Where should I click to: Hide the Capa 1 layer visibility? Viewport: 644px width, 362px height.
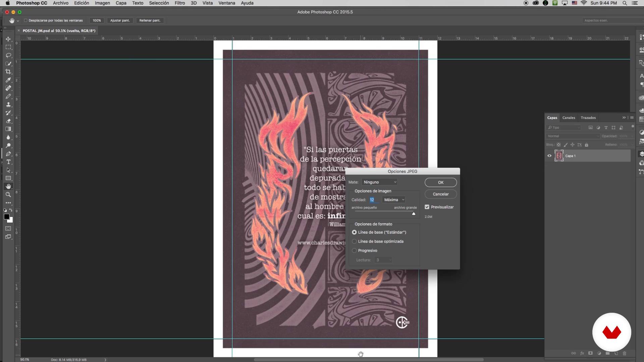tap(549, 156)
